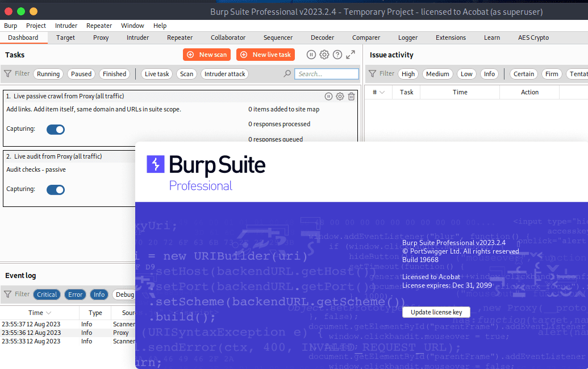
Task: Expand the Tasks panel to full size
Action: click(351, 55)
